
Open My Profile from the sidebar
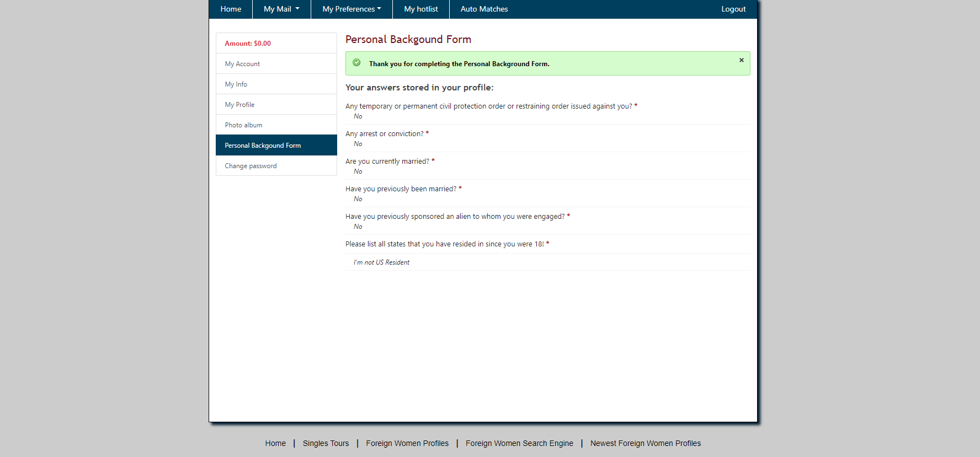[276, 105]
